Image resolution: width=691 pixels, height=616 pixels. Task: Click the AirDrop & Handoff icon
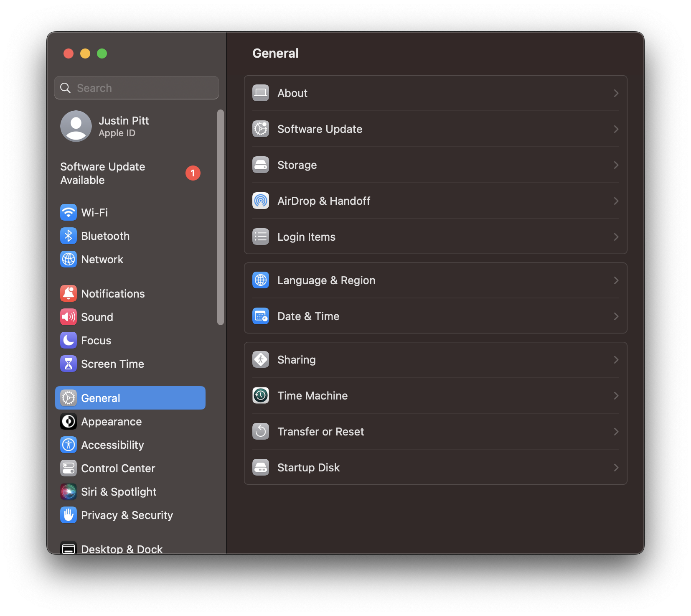(x=261, y=201)
